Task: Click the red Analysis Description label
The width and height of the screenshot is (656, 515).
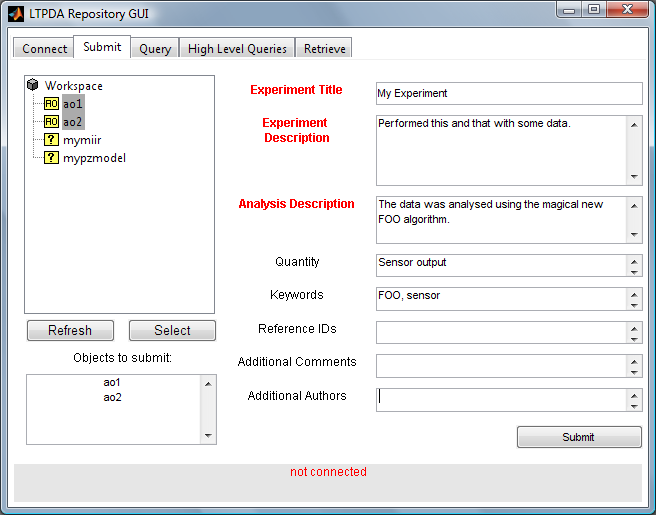Action: (x=296, y=204)
